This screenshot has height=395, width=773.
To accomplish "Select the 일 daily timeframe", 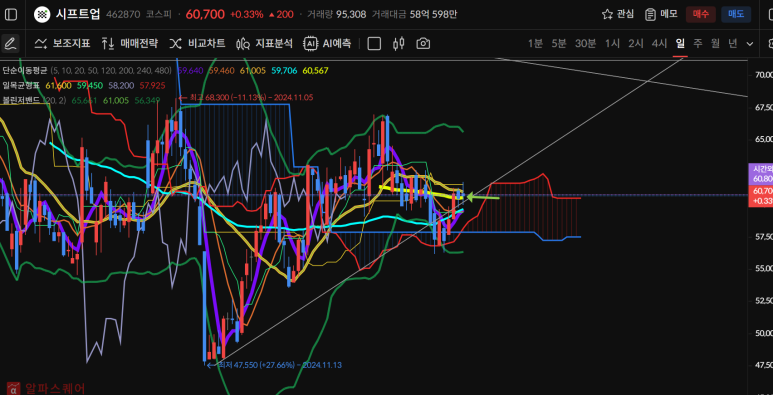I will click(680, 43).
